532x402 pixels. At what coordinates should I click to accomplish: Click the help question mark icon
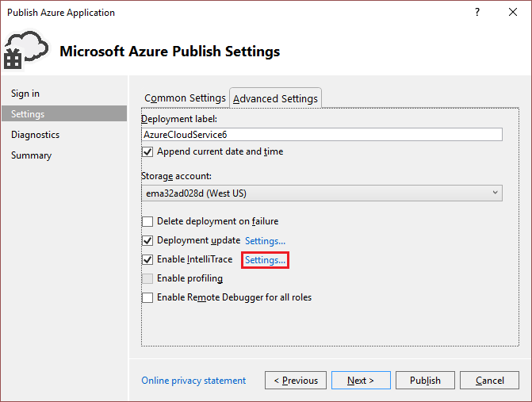pyautogui.click(x=477, y=12)
